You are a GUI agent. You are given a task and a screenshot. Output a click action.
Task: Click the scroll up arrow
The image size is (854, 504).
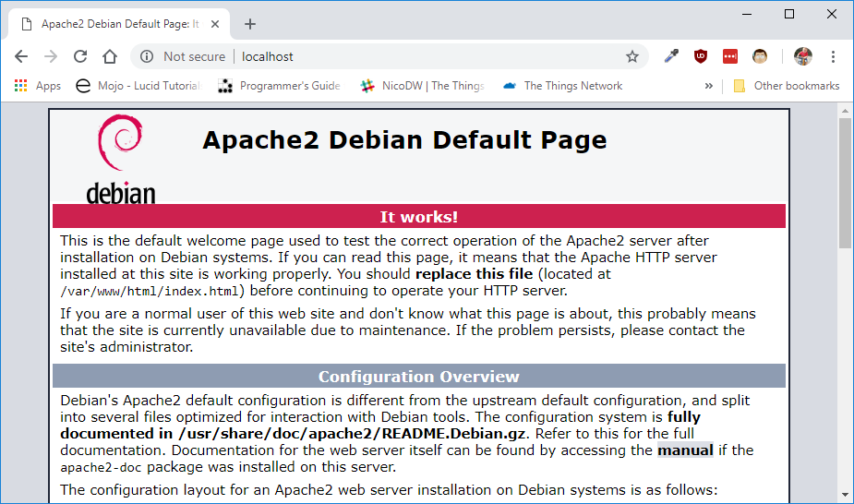click(x=845, y=111)
